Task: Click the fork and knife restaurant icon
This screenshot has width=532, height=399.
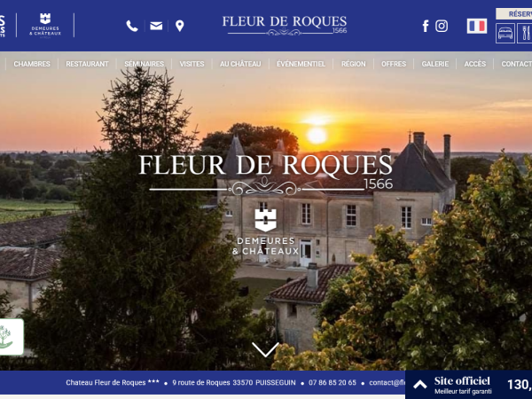Action: pos(525,34)
